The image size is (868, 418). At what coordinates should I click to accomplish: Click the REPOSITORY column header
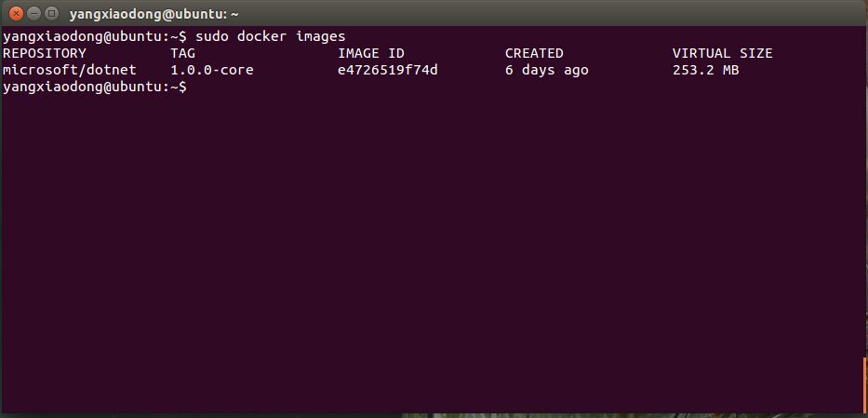click(x=45, y=53)
